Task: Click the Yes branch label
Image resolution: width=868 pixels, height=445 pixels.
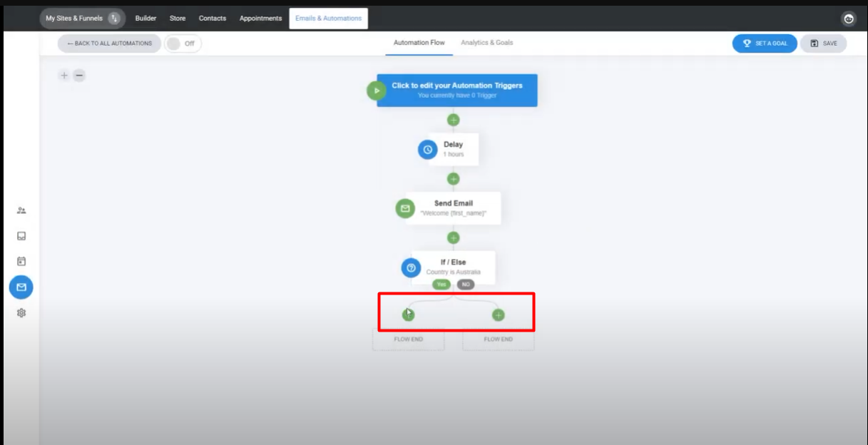Action: (x=441, y=284)
